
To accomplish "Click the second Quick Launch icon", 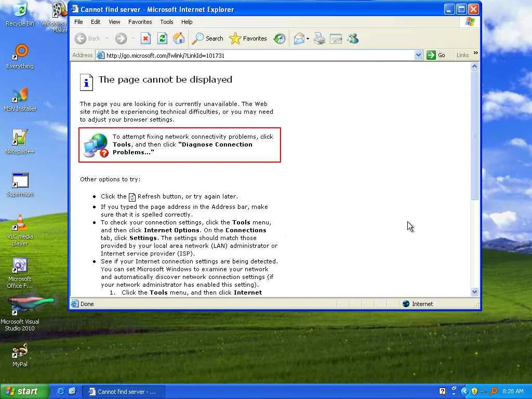I will pyautogui.click(x=72, y=391).
